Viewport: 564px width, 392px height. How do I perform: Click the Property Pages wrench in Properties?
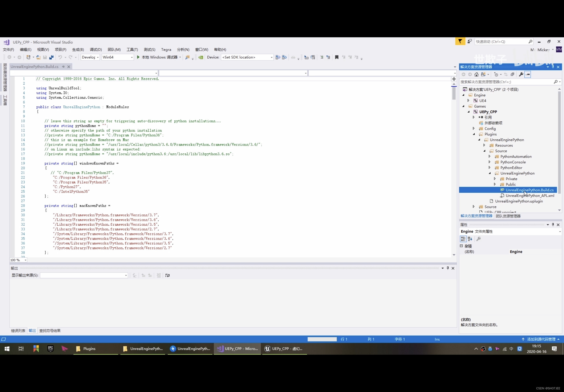[478, 239]
